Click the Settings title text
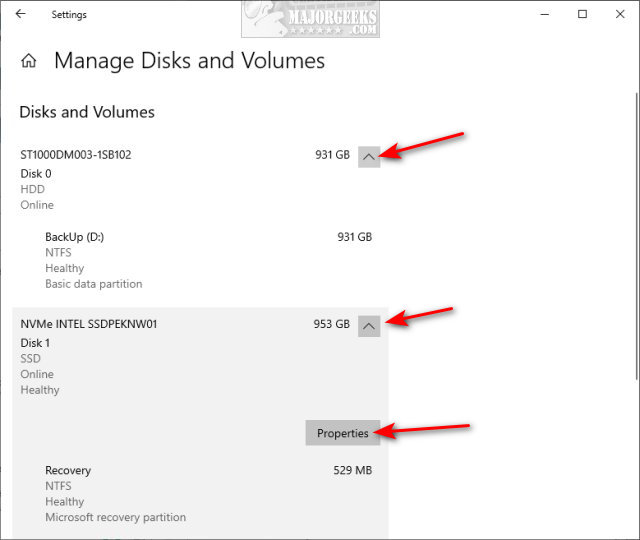The width and height of the screenshot is (640, 540). click(69, 15)
